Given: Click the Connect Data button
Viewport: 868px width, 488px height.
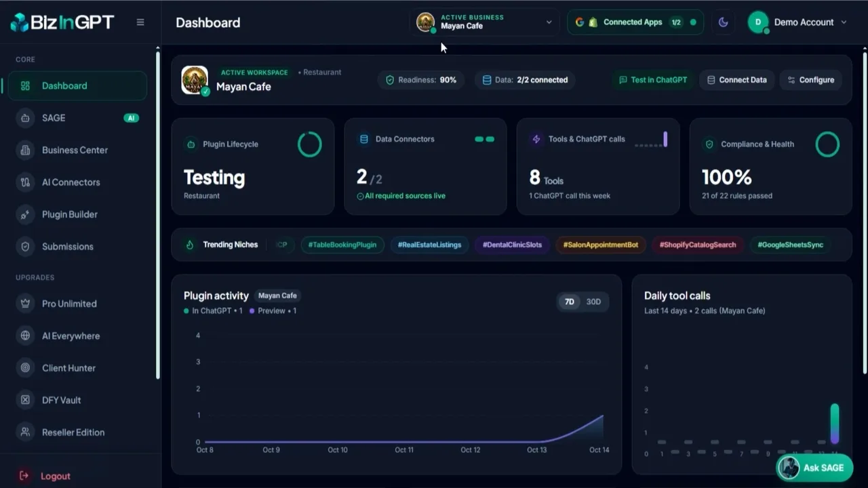Looking at the screenshot, I should point(736,80).
